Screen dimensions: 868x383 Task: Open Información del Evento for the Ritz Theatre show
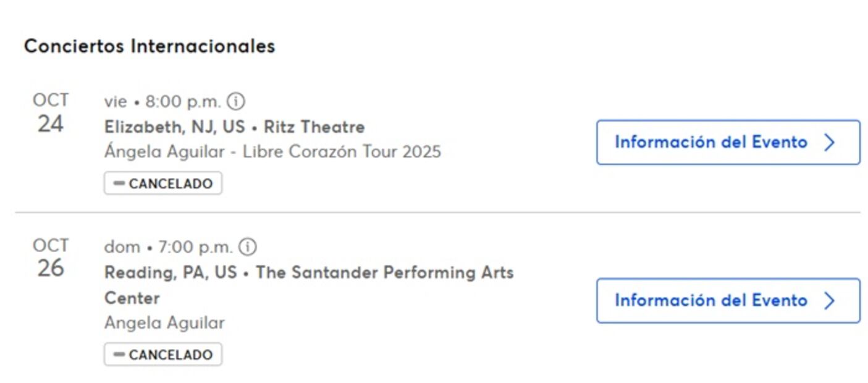(728, 142)
